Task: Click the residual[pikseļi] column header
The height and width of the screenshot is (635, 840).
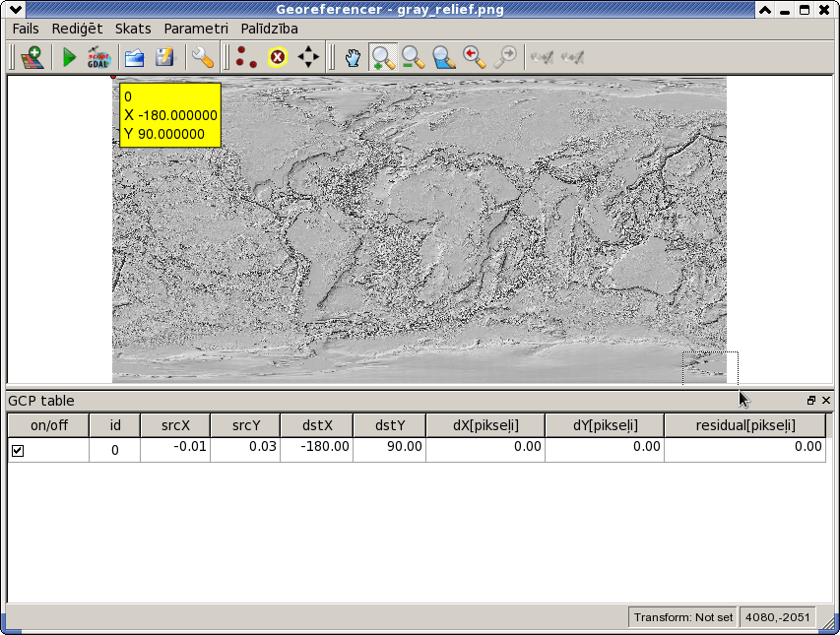Action: (744, 425)
